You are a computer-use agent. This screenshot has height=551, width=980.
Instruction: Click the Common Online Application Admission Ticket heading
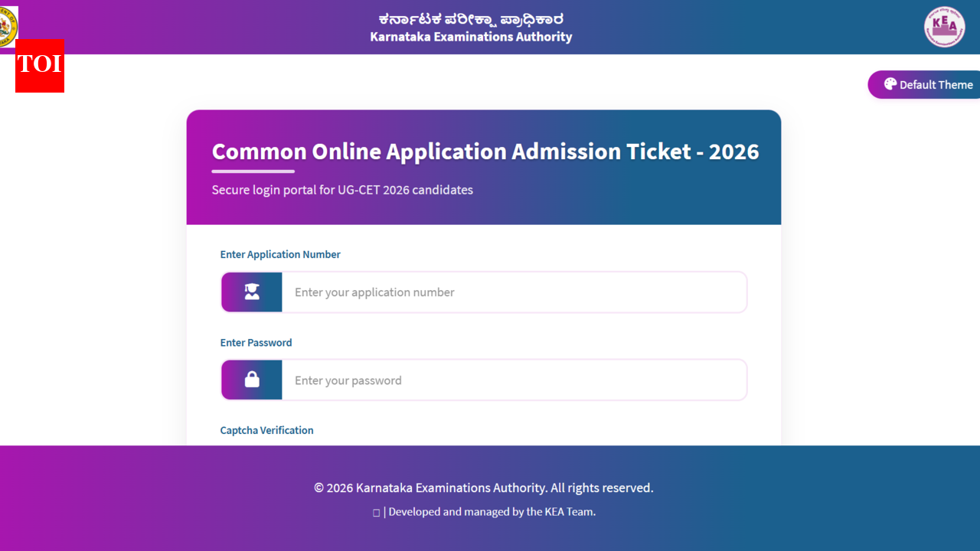[x=485, y=152]
